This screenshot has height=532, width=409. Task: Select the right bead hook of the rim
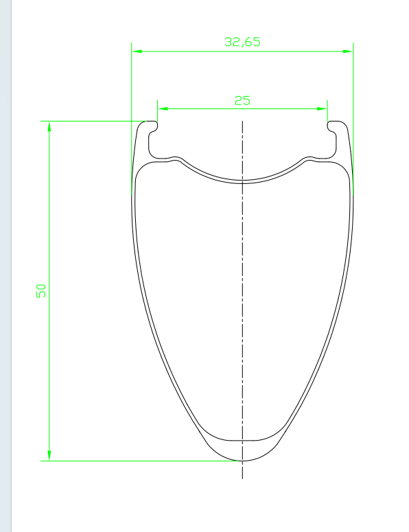coord(332,126)
